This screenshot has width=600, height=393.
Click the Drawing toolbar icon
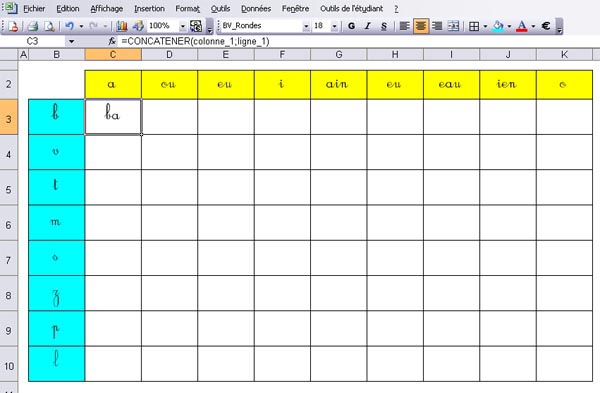pos(138,26)
